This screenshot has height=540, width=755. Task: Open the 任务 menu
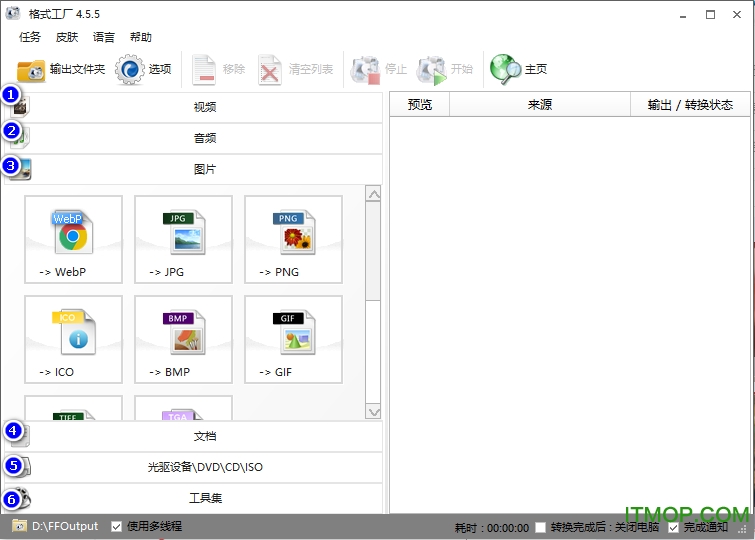(x=30, y=37)
